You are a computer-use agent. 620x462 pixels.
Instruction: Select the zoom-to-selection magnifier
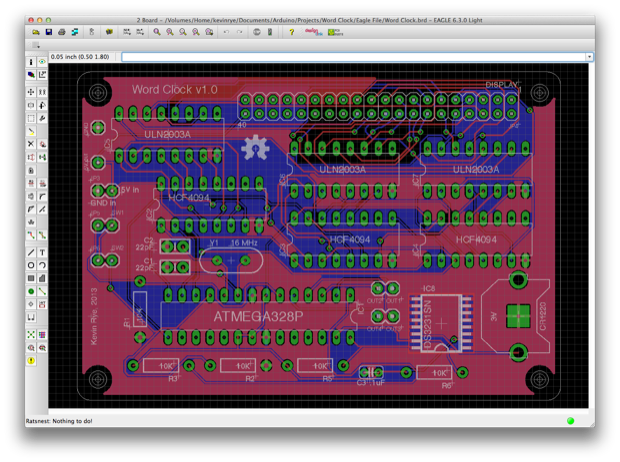click(x=209, y=32)
